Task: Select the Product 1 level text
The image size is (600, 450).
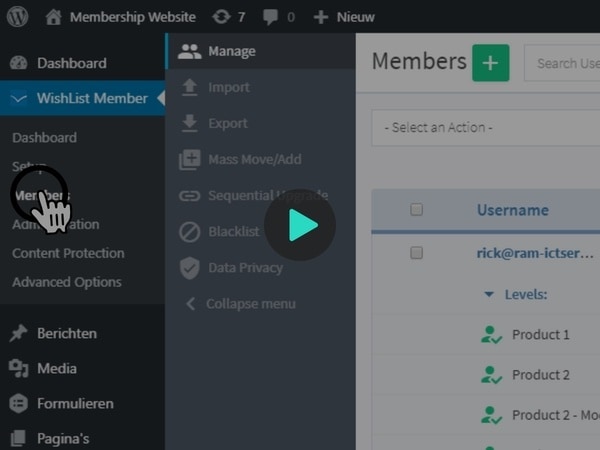Action: [541, 335]
